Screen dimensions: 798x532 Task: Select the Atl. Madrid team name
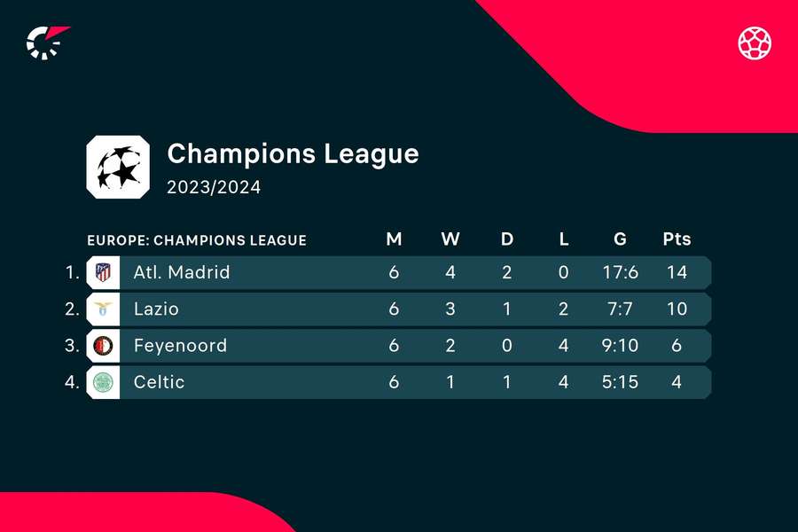[x=182, y=272]
